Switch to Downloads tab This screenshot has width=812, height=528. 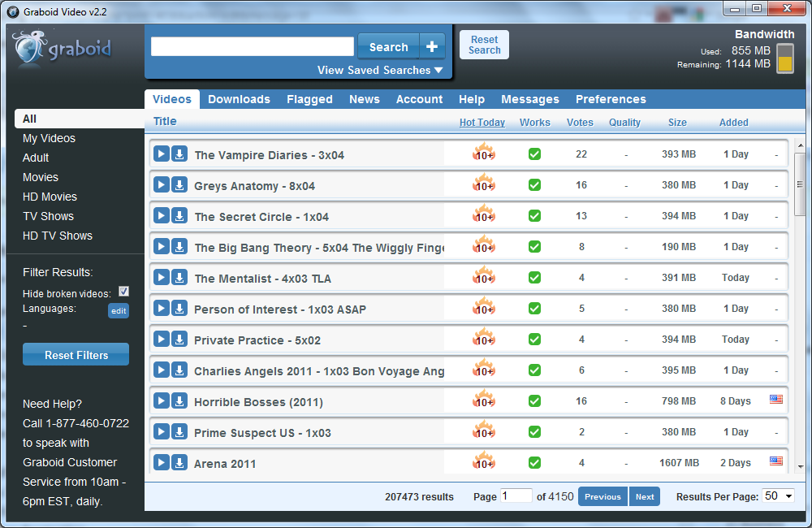coord(240,99)
